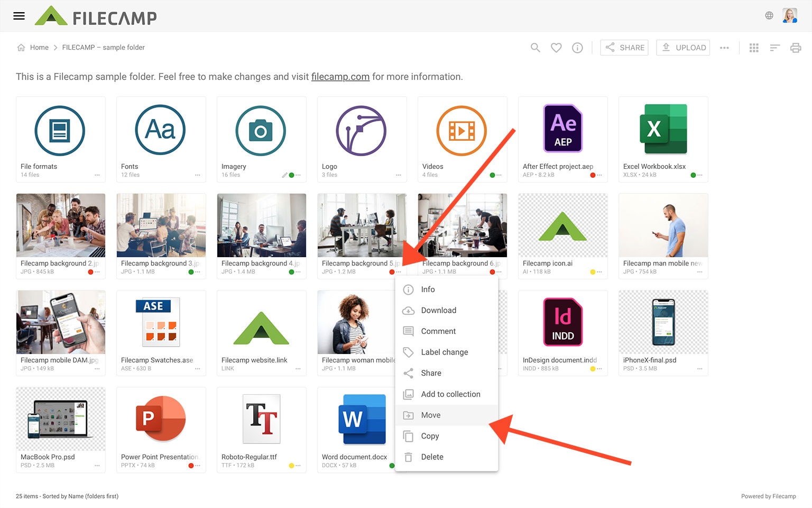Screen dimensions: 812x508
Task: Open the language globe icon
Action: tap(769, 16)
